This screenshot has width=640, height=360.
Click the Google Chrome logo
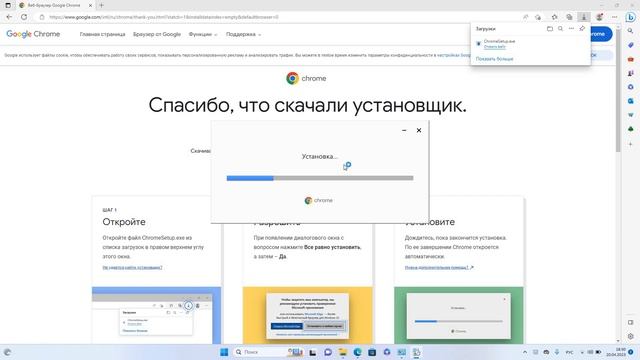tap(33, 34)
